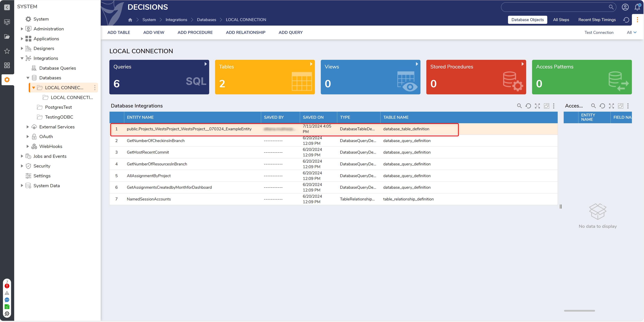Viewport: 644px width, 322px height.
Task: Open Access Patterns report options menu
Action: coord(628,106)
